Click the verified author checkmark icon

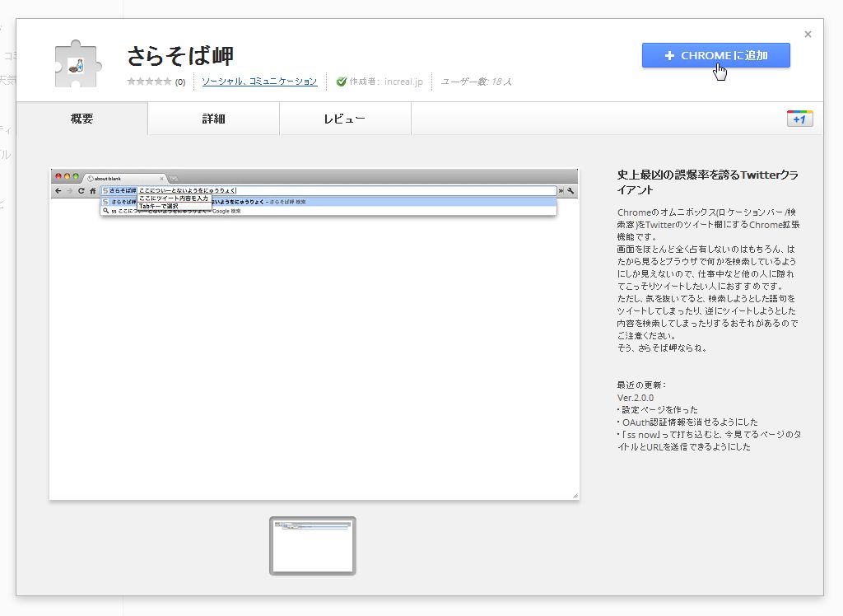pyautogui.click(x=341, y=82)
